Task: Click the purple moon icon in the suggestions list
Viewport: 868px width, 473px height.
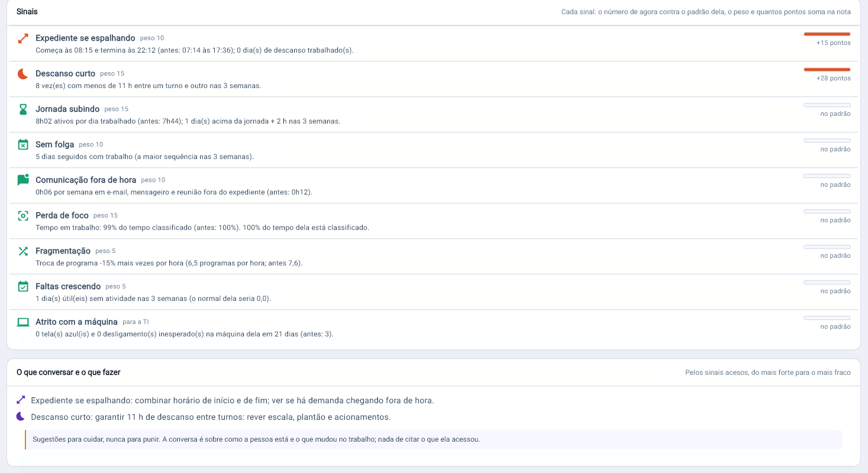Action: 21,417
